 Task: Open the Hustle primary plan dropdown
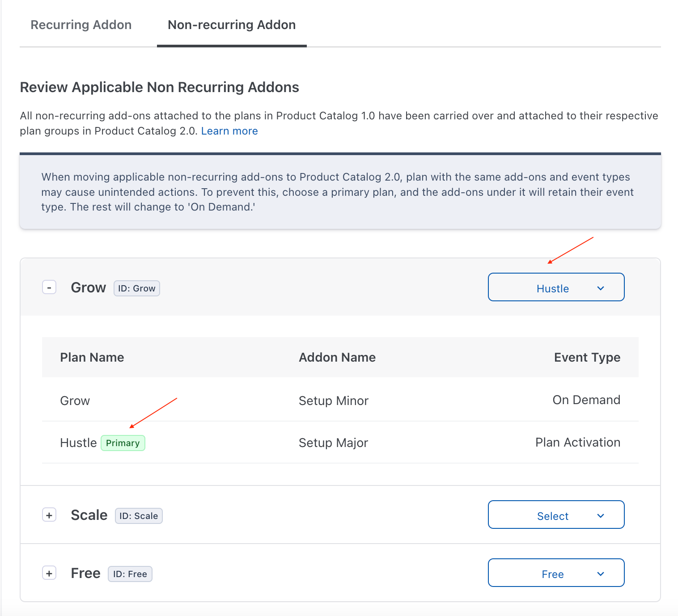pos(553,287)
